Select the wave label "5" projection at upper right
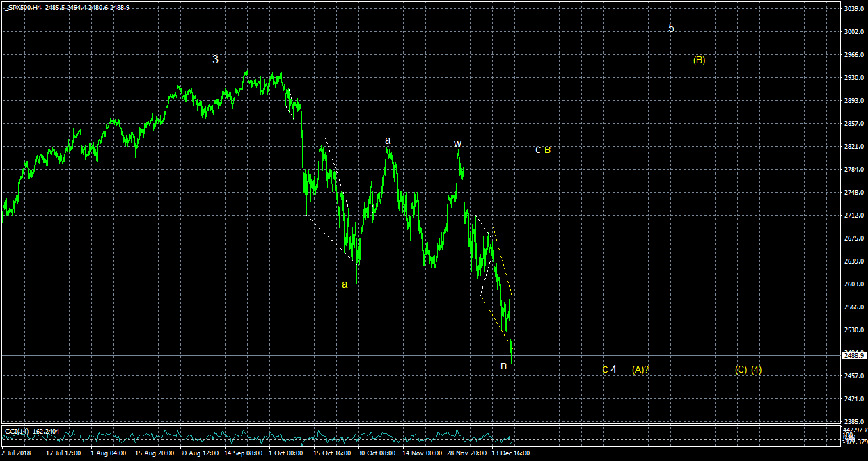The image size is (868, 461). pos(671,29)
